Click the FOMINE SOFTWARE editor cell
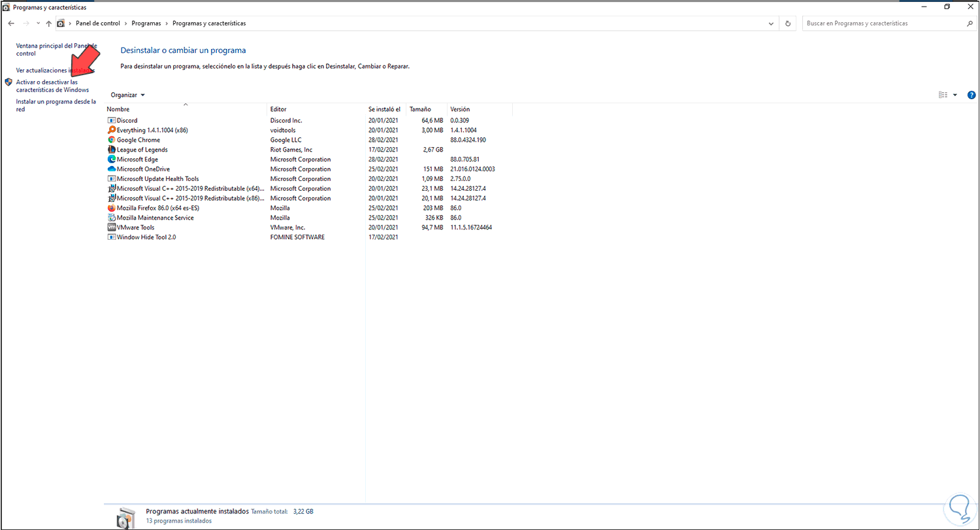 coord(297,237)
